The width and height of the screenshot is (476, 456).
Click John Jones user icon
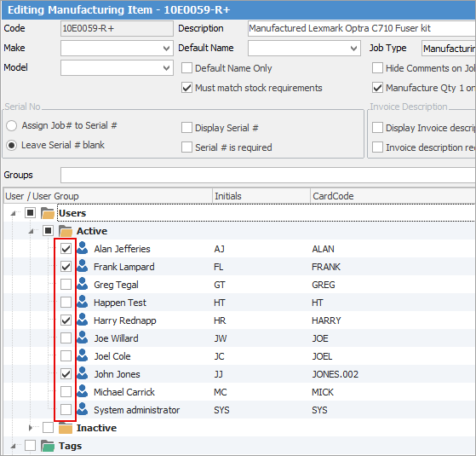click(x=83, y=373)
